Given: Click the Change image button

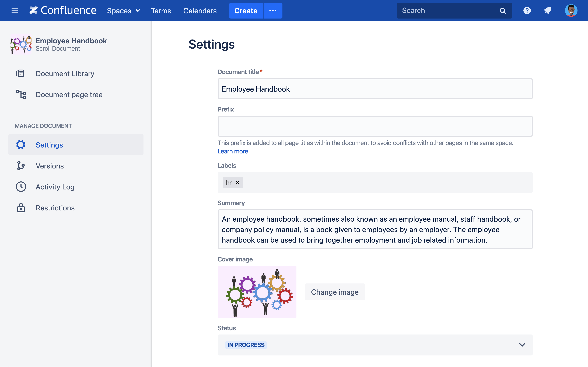Looking at the screenshot, I should 335,292.
